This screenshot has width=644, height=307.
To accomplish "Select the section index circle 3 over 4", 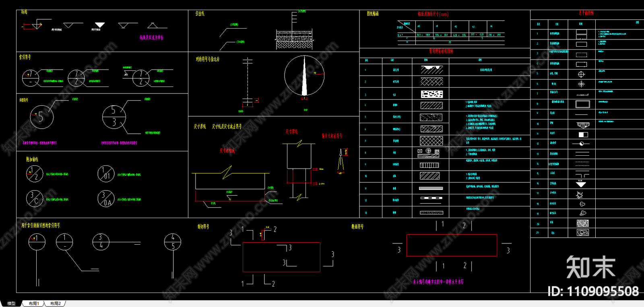I will (x=101, y=241).
